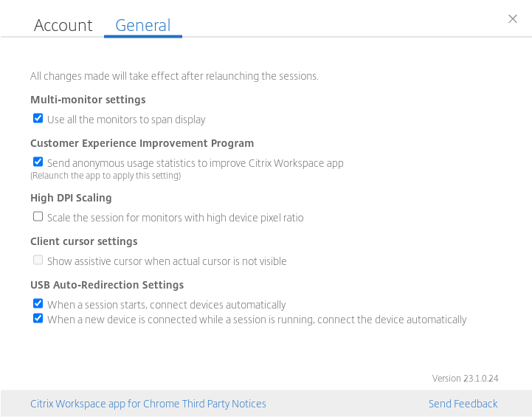Uncheck auto-connect devices when session starts

(x=38, y=303)
